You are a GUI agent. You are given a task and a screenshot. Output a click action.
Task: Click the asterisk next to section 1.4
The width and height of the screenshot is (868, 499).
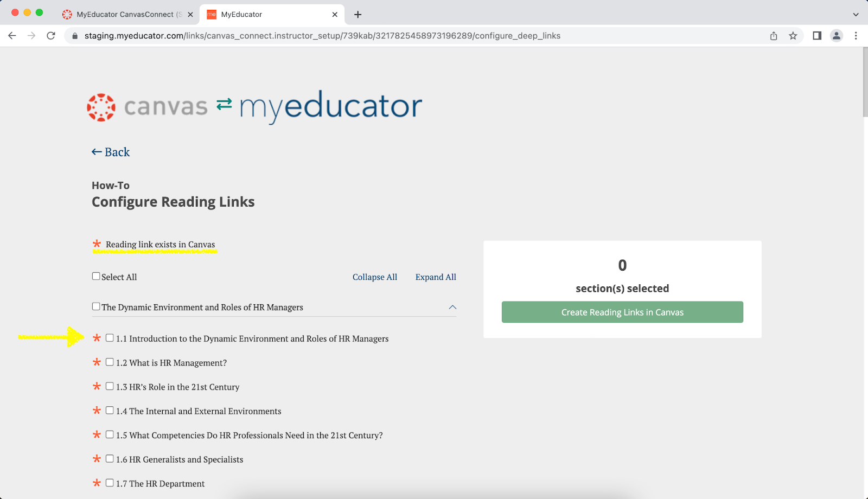pyautogui.click(x=97, y=411)
